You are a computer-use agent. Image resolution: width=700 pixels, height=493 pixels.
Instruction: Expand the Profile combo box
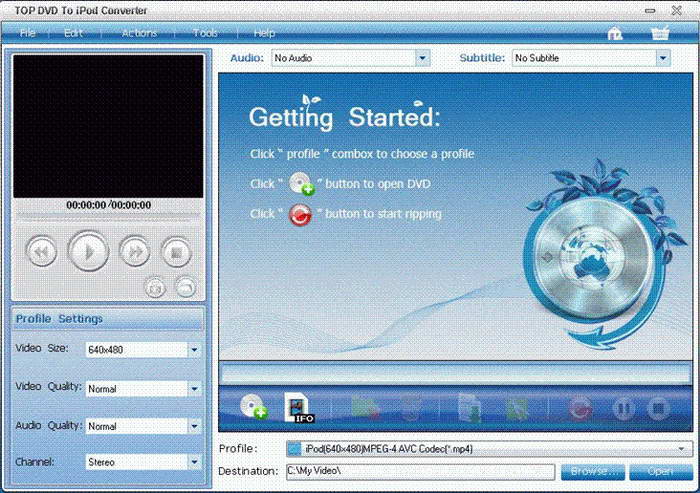682,449
